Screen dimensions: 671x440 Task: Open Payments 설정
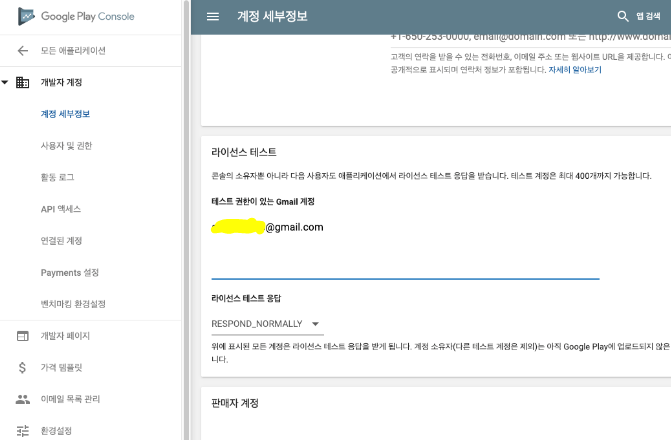click(70, 272)
